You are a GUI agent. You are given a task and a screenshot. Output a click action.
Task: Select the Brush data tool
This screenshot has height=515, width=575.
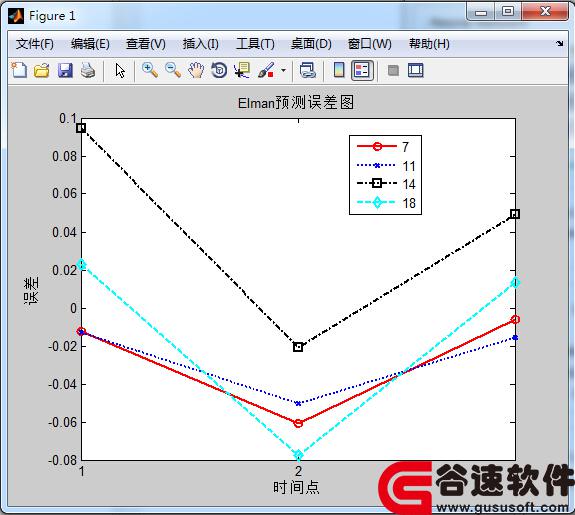point(266,70)
